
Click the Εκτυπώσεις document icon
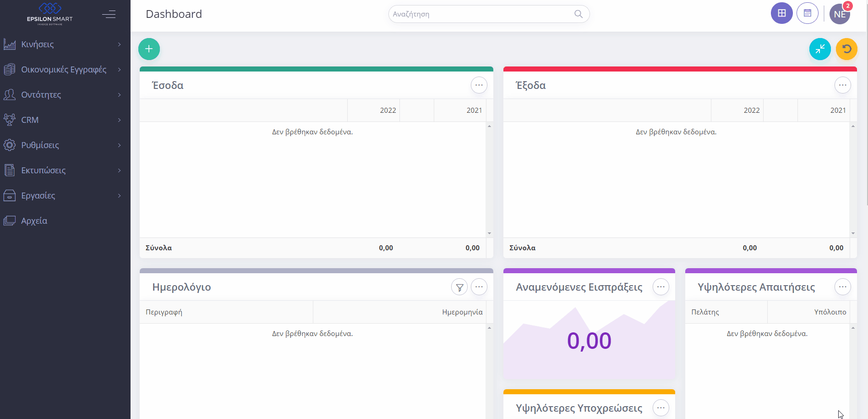click(x=10, y=170)
